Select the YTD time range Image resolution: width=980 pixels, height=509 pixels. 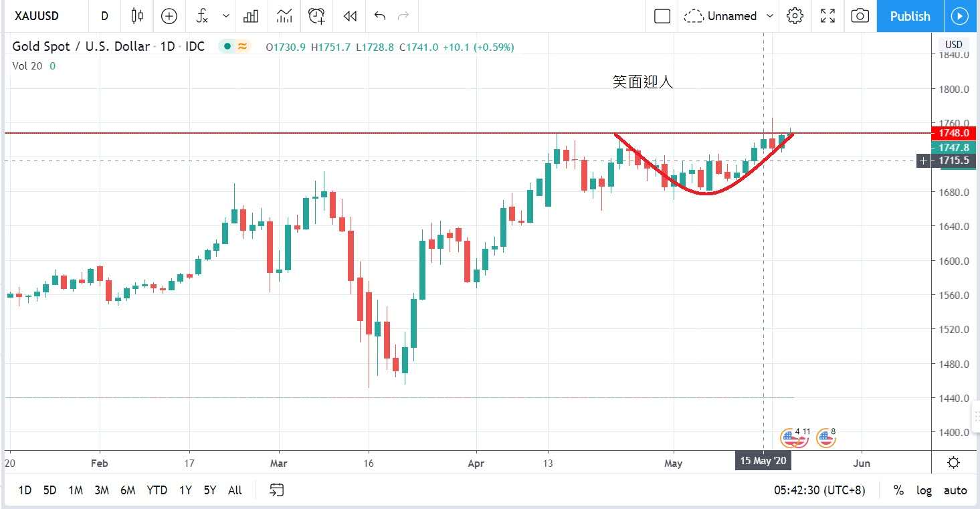pos(157,490)
